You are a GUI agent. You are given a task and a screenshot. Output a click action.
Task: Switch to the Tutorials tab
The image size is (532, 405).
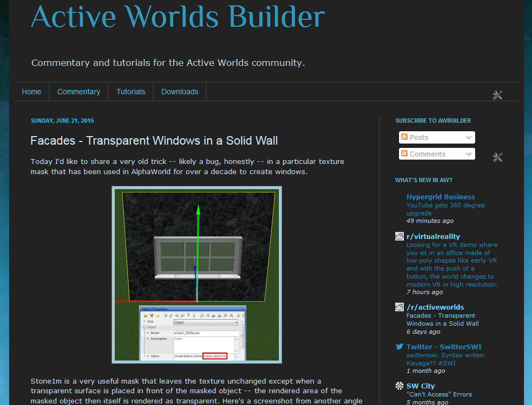(x=130, y=92)
